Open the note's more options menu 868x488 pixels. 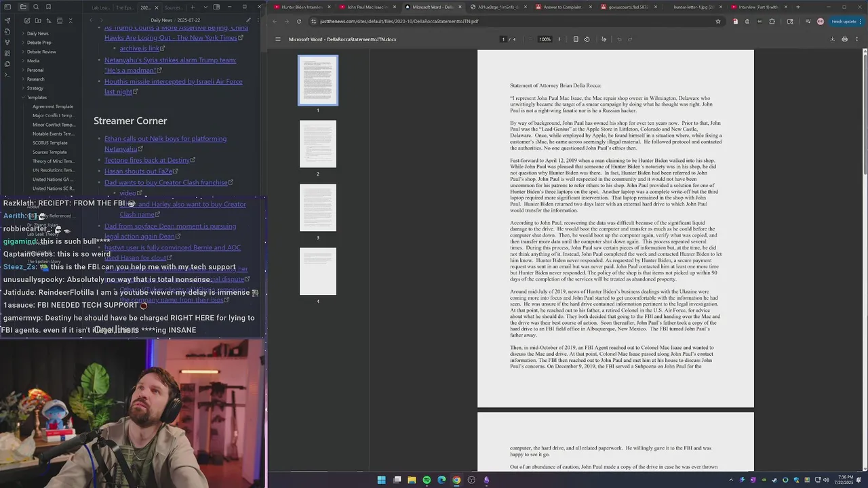[260, 20]
